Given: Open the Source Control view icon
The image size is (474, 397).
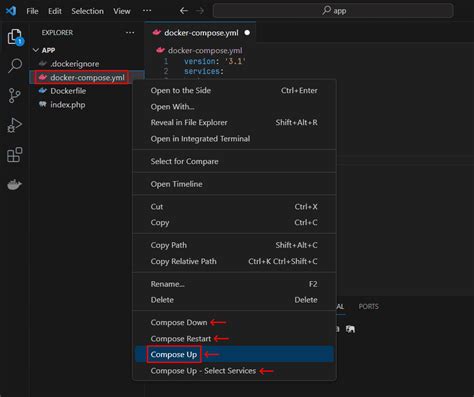Looking at the screenshot, I should pos(14,96).
